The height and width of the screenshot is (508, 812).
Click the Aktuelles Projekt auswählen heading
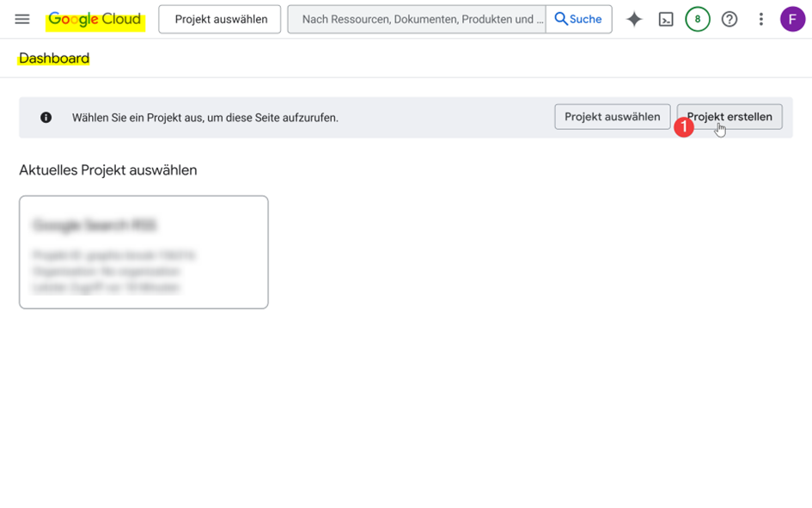pos(107,170)
